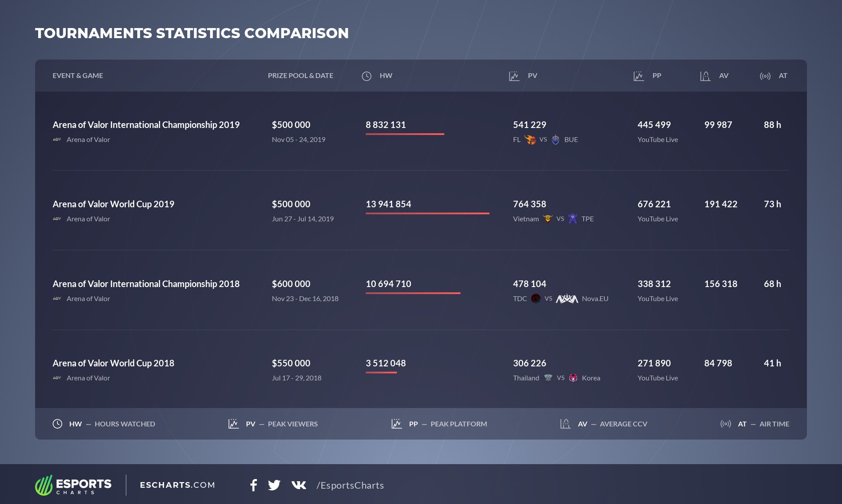Click the 3 512 048 hours watched bar

tap(381, 373)
